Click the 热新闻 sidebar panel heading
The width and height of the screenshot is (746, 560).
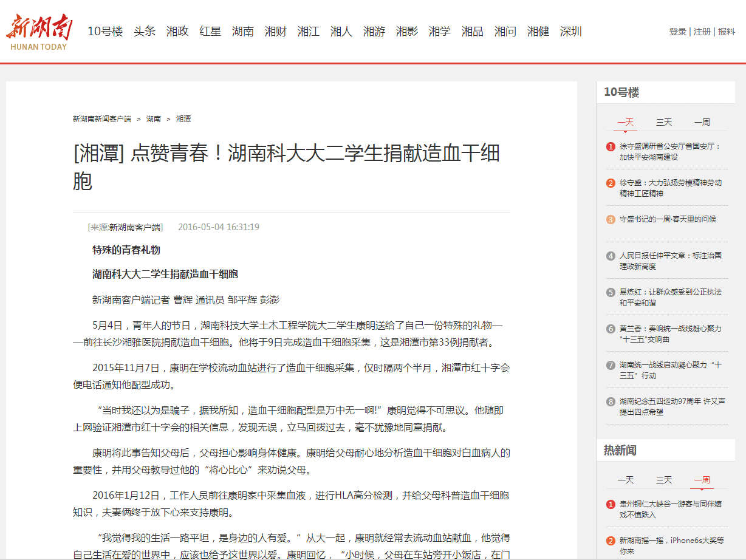(620, 450)
